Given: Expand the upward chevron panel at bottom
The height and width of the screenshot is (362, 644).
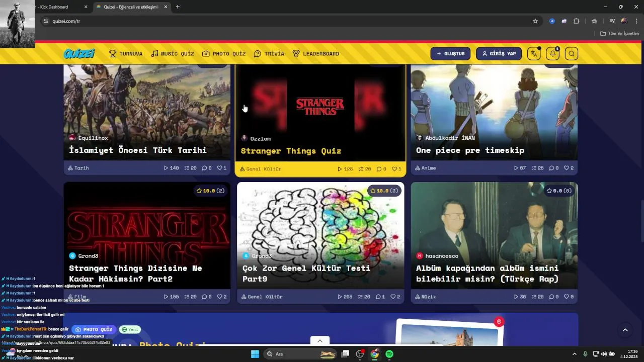Looking at the screenshot, I should click(x=319, y=341).
